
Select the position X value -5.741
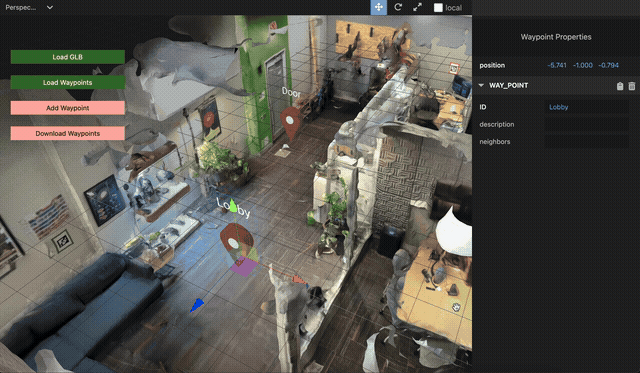pyautogui.click(x=557, y=65)
